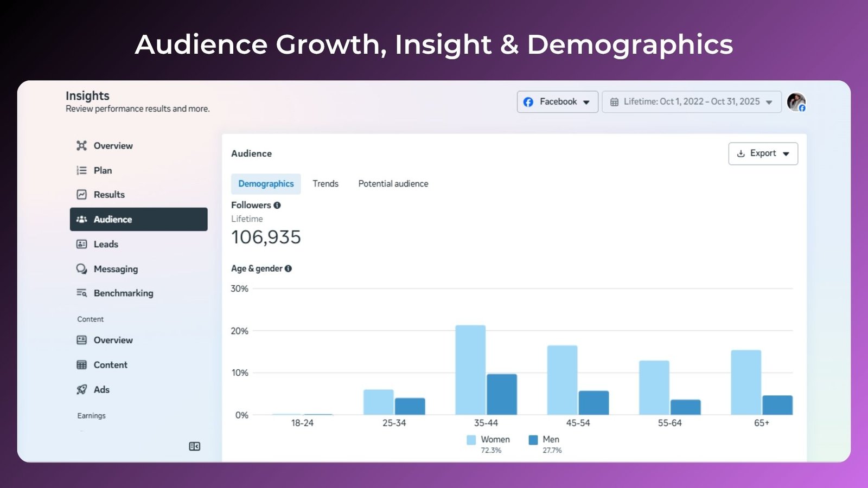Open Ads using the rocket icon

(x=82, y=389)
